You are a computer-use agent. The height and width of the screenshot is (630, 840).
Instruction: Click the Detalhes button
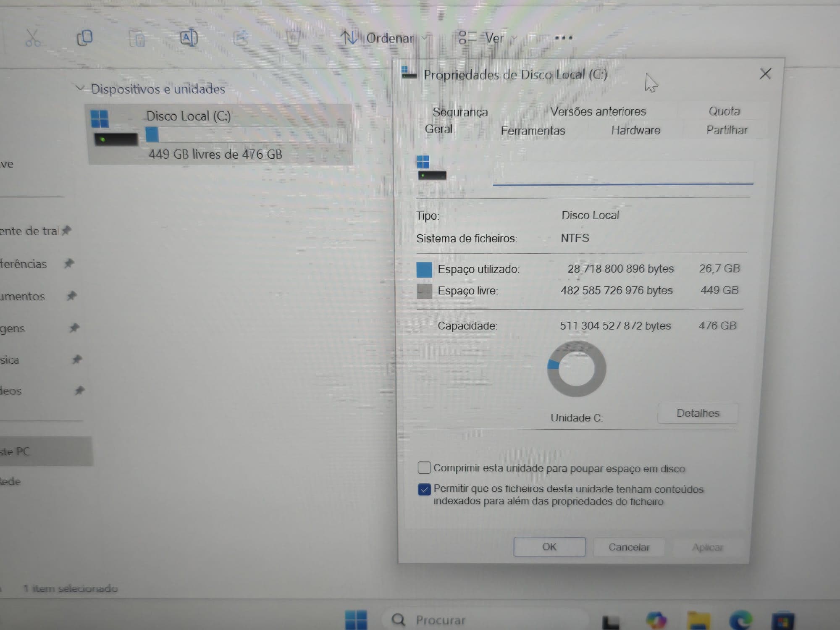[x=698, y=413]
